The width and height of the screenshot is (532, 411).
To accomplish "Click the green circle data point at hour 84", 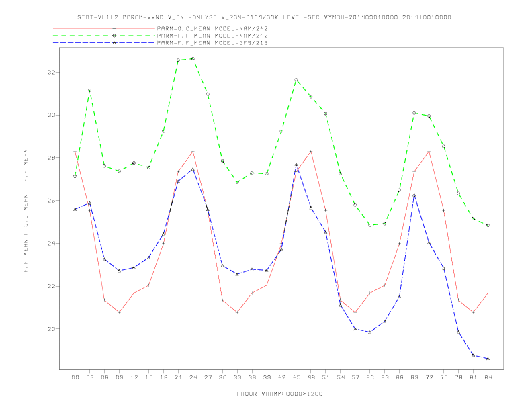I will coord(488,225).
